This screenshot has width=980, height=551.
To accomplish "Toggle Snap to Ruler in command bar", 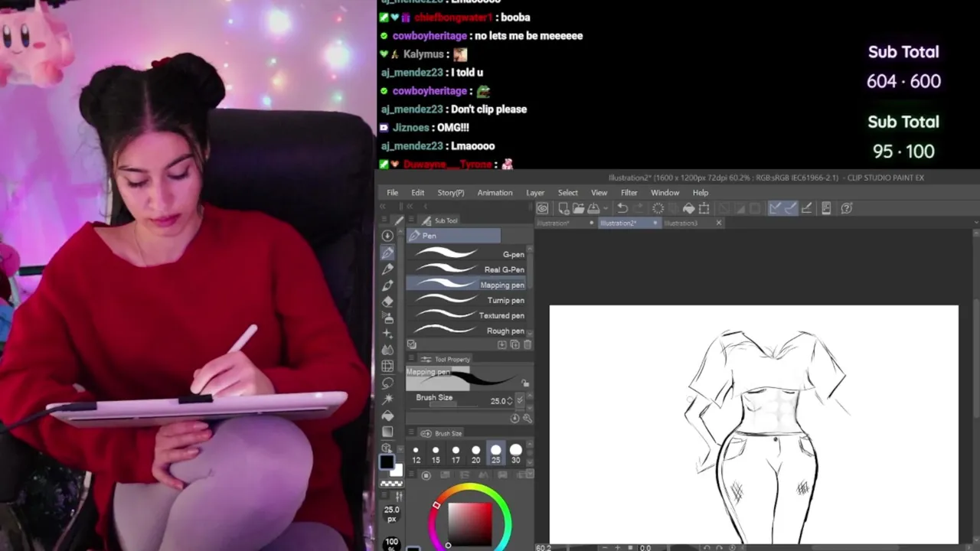I will [774, 208].
